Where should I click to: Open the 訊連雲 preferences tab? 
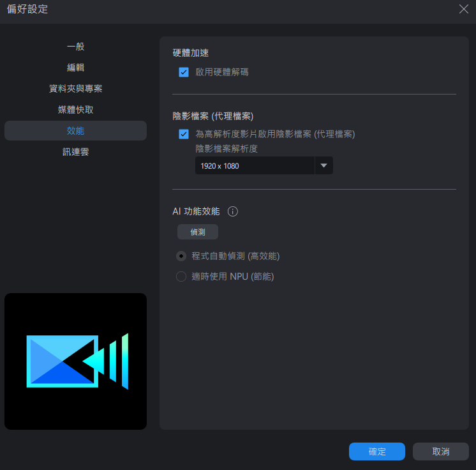75,152
